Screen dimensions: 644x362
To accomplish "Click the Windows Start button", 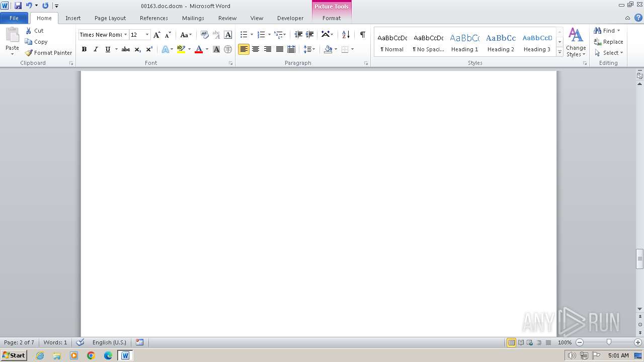I will click(14, 355).
